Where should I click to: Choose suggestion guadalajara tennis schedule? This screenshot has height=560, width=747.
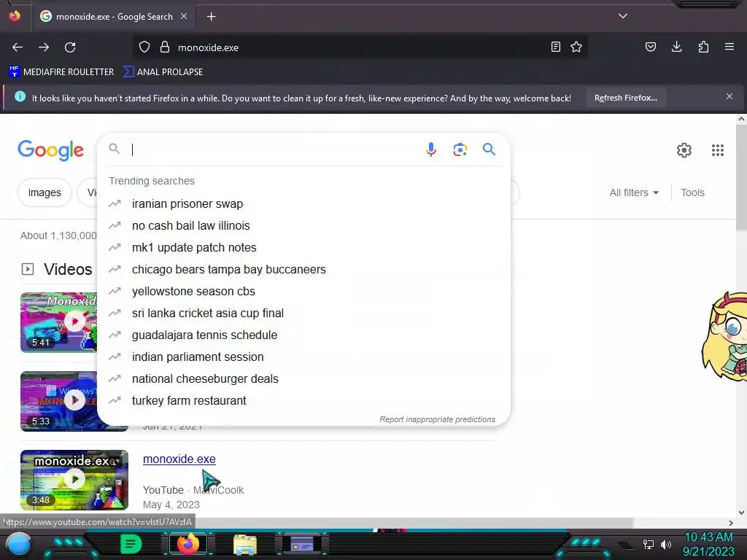point(304,335)
